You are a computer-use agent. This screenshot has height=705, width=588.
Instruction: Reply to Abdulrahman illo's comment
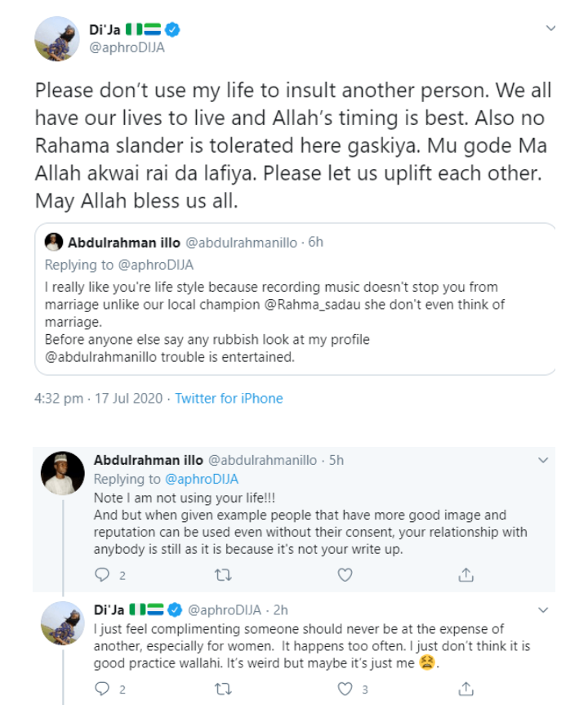101,575
